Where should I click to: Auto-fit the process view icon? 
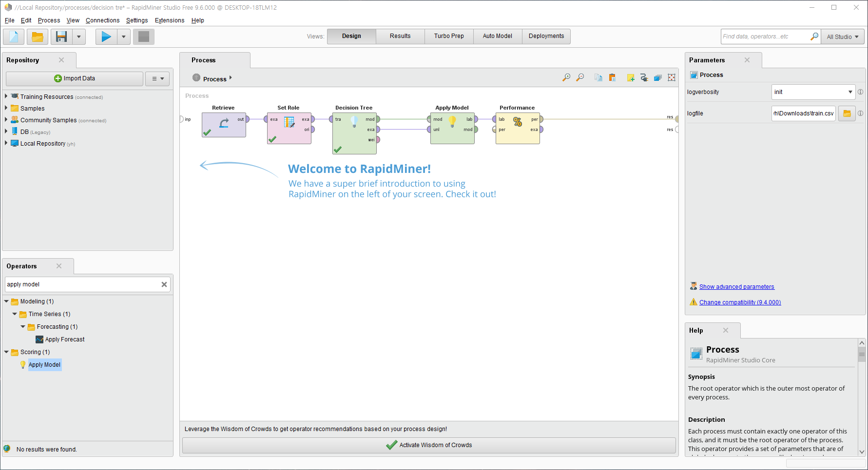click(x=672, y=77)
